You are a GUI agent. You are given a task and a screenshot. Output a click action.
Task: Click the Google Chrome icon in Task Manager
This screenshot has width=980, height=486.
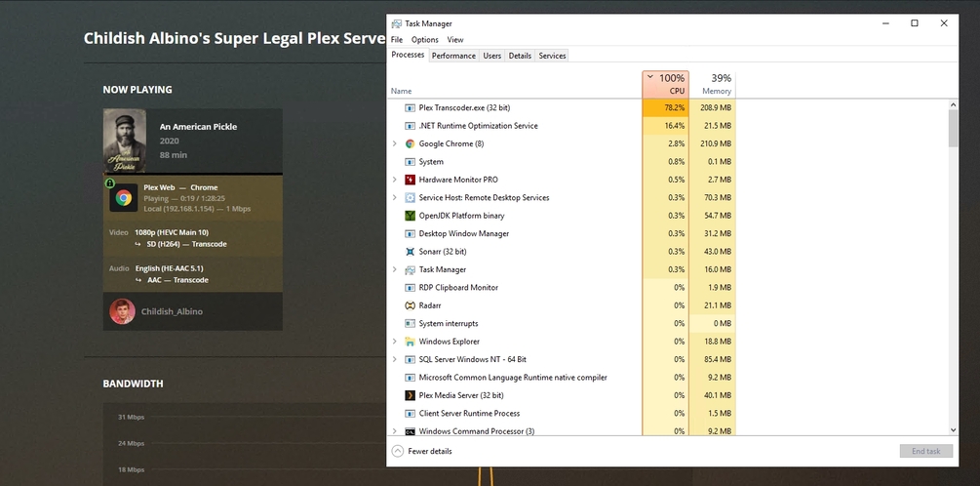pos(410,143)
